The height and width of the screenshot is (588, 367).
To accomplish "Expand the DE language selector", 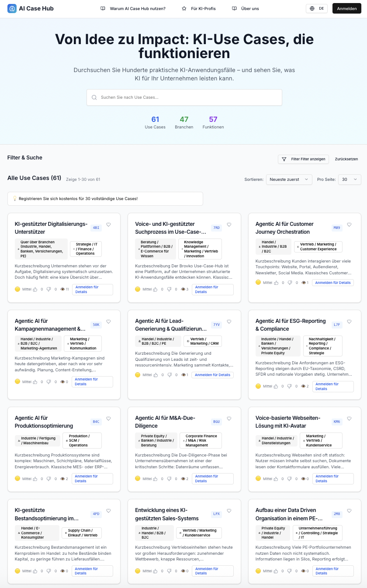I will click(x=316, y=8).
